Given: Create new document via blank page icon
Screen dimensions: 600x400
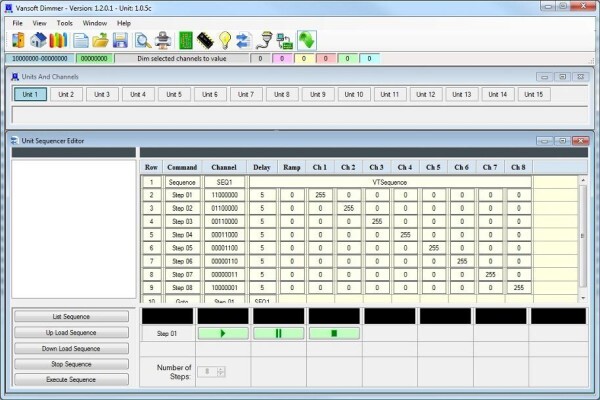Looking at the screenshot, I should pos(81,40).
